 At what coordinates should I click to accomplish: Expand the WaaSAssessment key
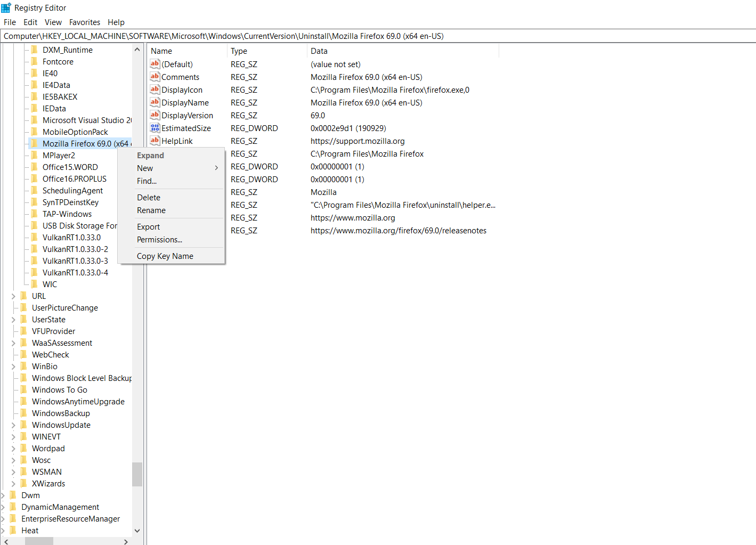(13, 343)
